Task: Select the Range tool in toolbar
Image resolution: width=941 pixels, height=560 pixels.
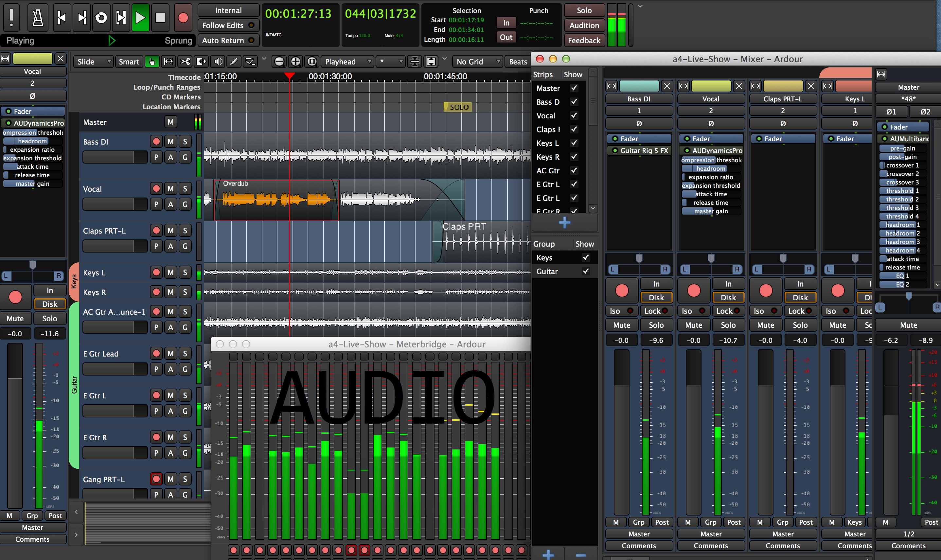Action: [169, 61]
